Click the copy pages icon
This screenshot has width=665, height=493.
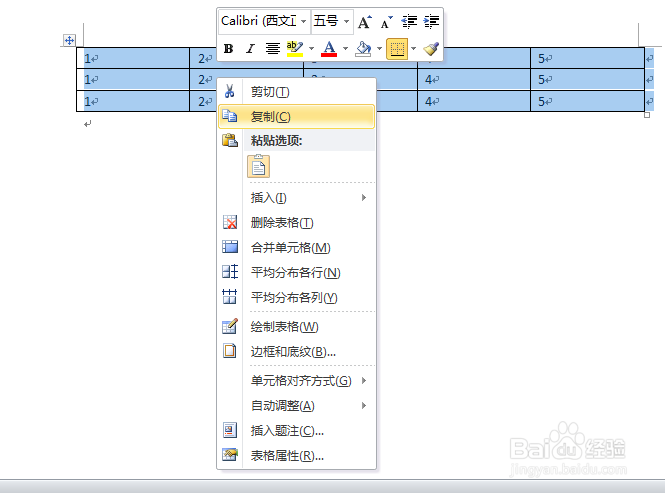(x=229, y=116)
